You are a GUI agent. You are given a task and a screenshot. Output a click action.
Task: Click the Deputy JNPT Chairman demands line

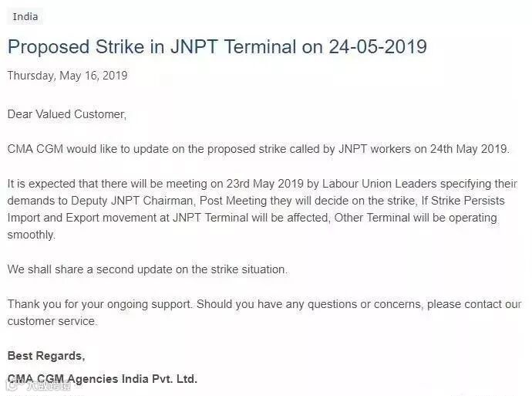coord(256,201)
